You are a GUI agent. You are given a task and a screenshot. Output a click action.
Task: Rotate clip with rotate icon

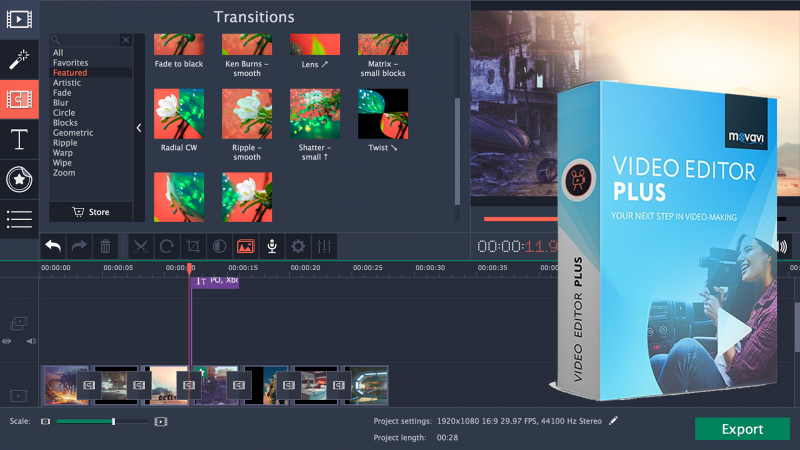(167, 246)
